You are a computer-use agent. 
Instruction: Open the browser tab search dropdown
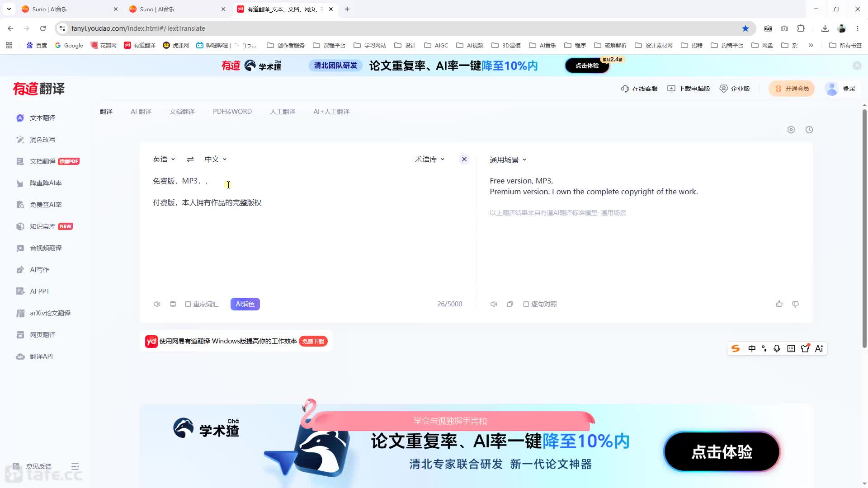(x=9, y=9)
